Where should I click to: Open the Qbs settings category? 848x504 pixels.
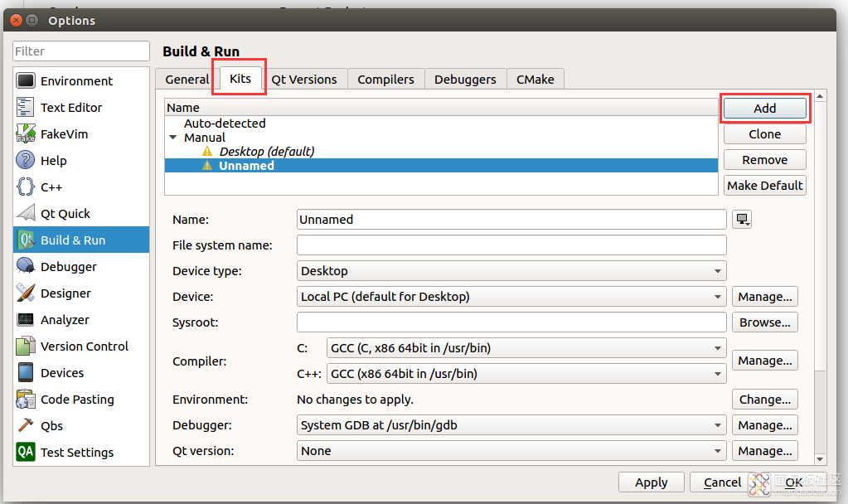pyautogui.click(x=81, y=425)
